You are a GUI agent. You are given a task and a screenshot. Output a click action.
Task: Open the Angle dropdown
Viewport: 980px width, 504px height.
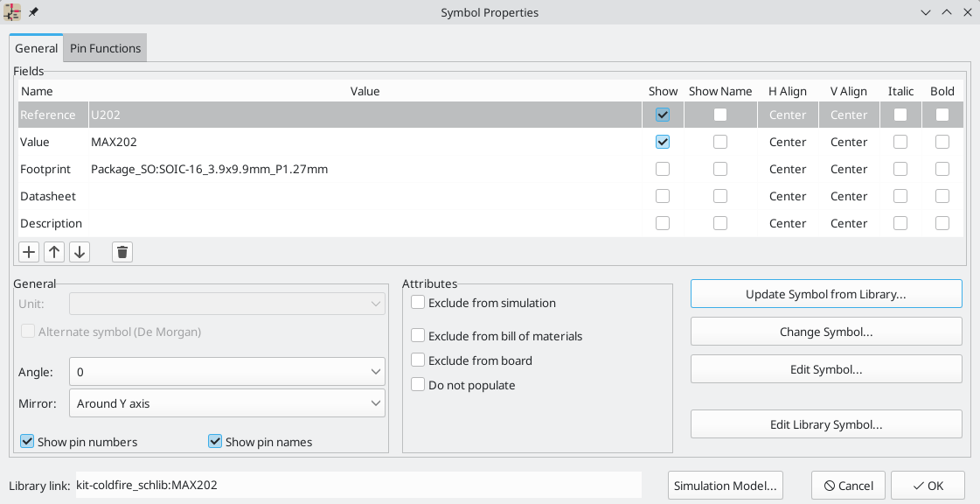coord(374,371)
